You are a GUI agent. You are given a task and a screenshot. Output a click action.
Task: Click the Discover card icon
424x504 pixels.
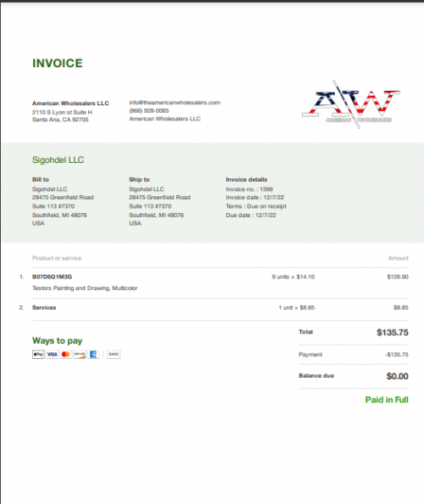pos(80,354)
